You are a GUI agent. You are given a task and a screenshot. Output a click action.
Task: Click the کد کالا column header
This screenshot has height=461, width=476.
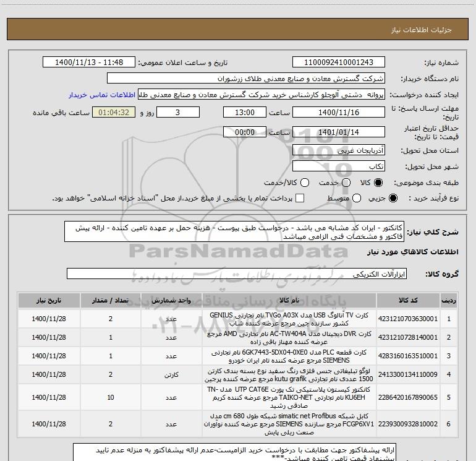[408, 300]
